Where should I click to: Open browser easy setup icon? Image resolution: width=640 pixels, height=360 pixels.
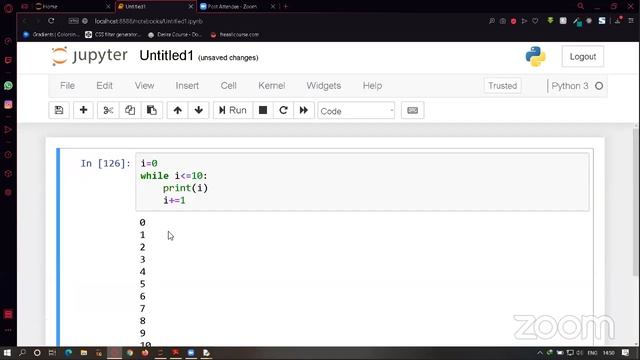tap(631, 21)
